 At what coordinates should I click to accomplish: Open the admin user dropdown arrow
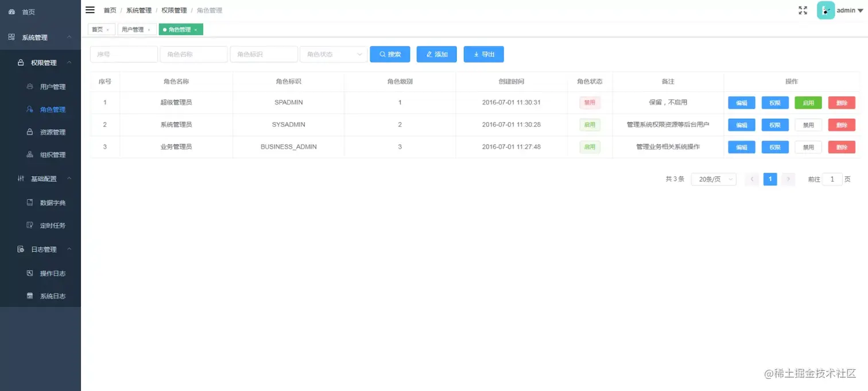(860, 11)
